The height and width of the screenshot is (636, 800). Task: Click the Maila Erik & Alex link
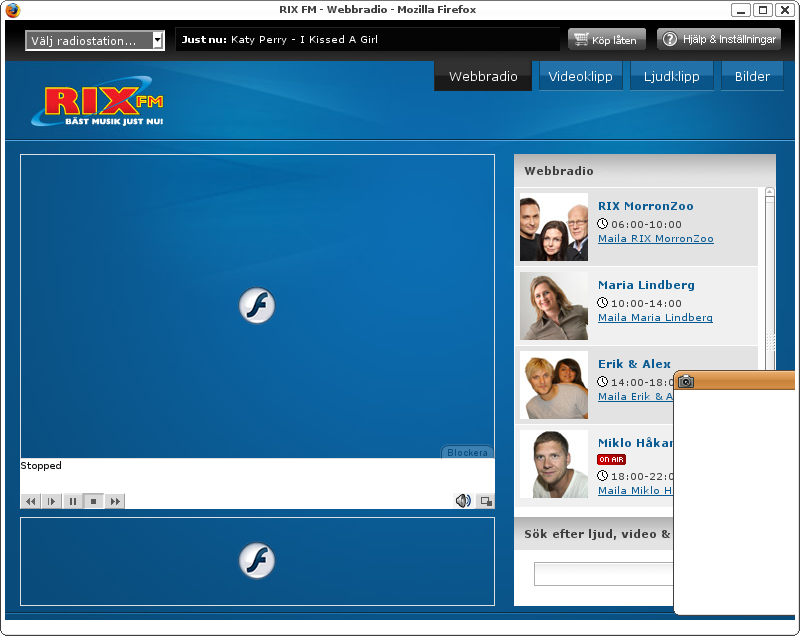click(636, 396)
